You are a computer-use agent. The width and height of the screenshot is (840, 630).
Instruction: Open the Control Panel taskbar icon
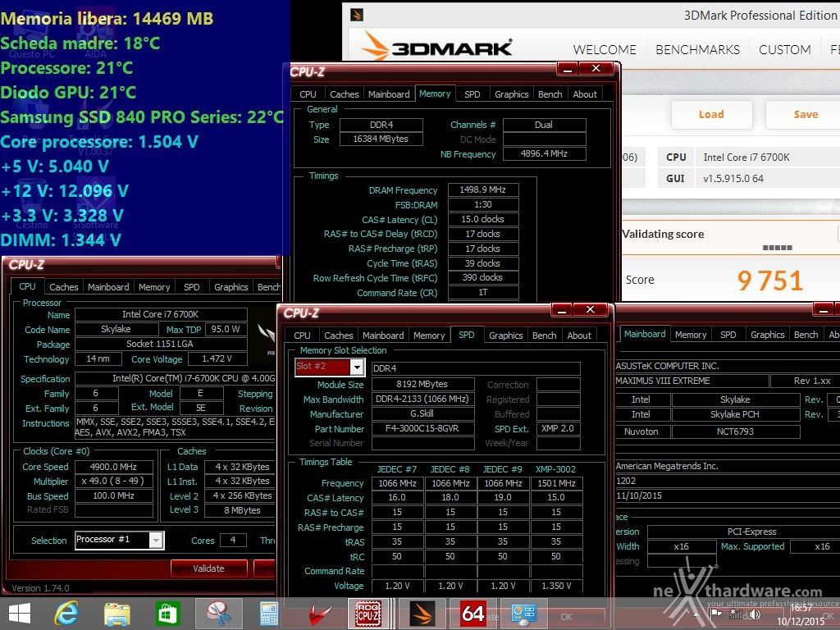coord(523,614)
